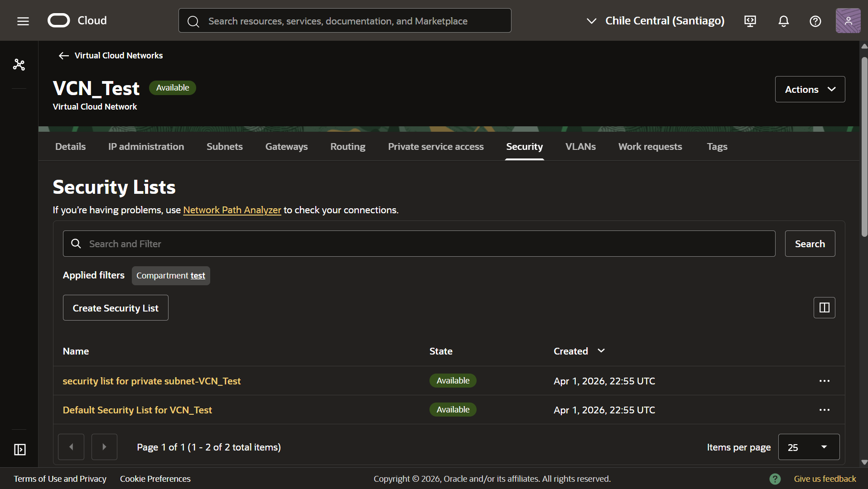Go to the next page of results
The width and height of the screenshot is (868, 489).
tap(104, 447)
